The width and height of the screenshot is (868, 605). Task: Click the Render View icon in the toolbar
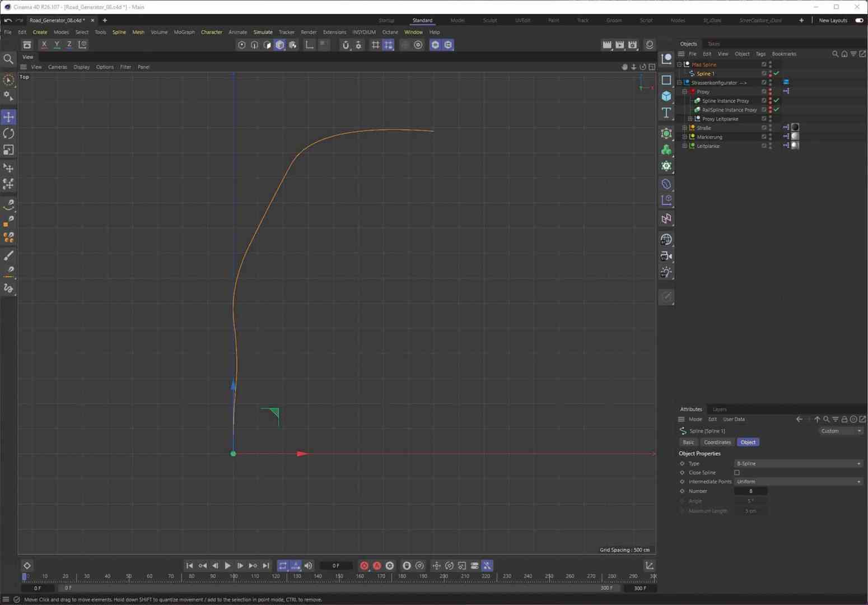pyautogui.click(x=607, y=45)
